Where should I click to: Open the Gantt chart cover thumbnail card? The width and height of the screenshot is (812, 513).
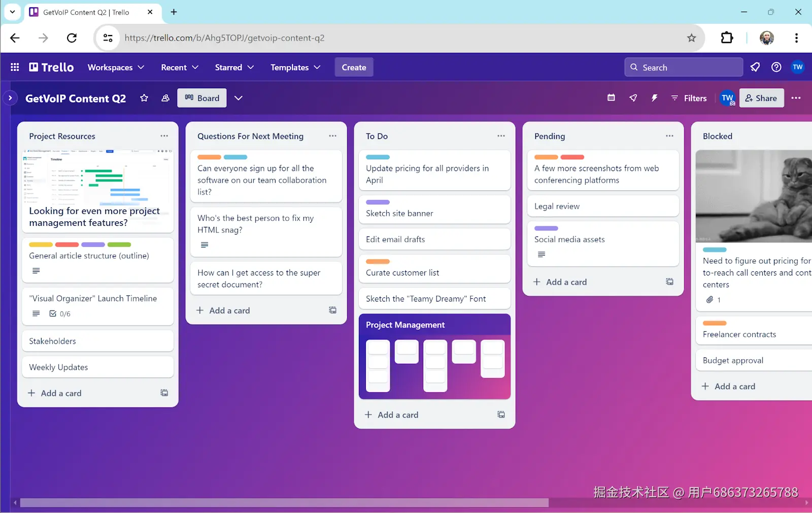coord(98,191)
